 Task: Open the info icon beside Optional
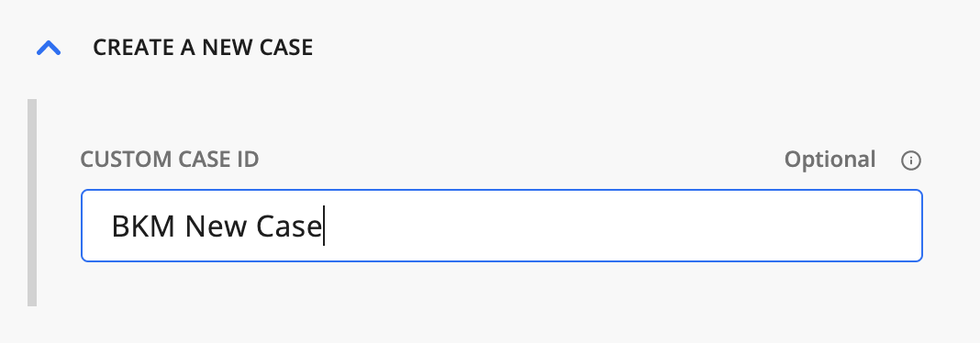click(x=910, y=160)
